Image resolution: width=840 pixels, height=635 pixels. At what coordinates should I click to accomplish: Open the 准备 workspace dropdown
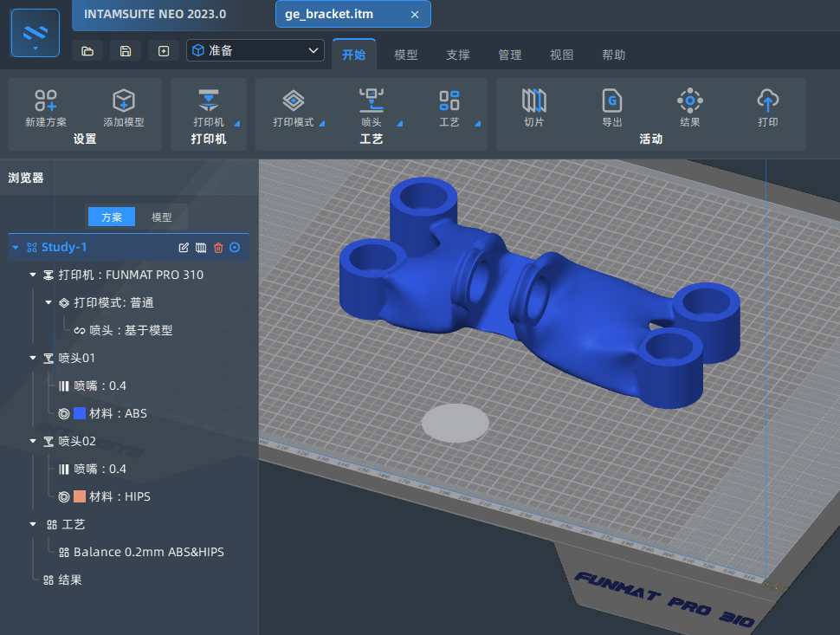coord(255,51)
